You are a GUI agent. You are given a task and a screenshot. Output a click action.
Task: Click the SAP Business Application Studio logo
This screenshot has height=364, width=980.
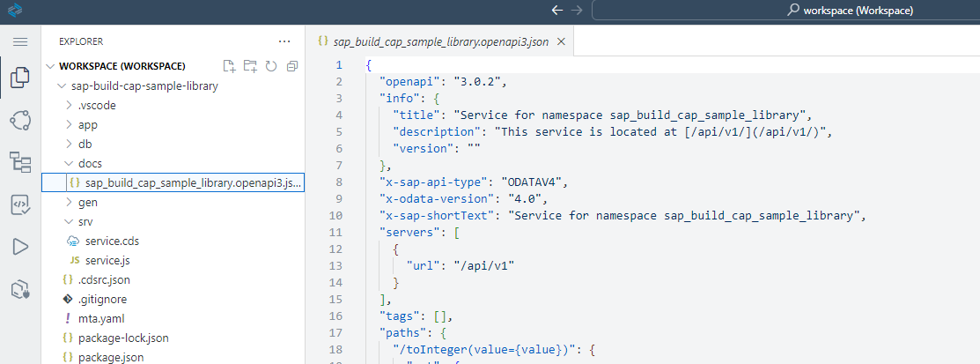(15, 10)
